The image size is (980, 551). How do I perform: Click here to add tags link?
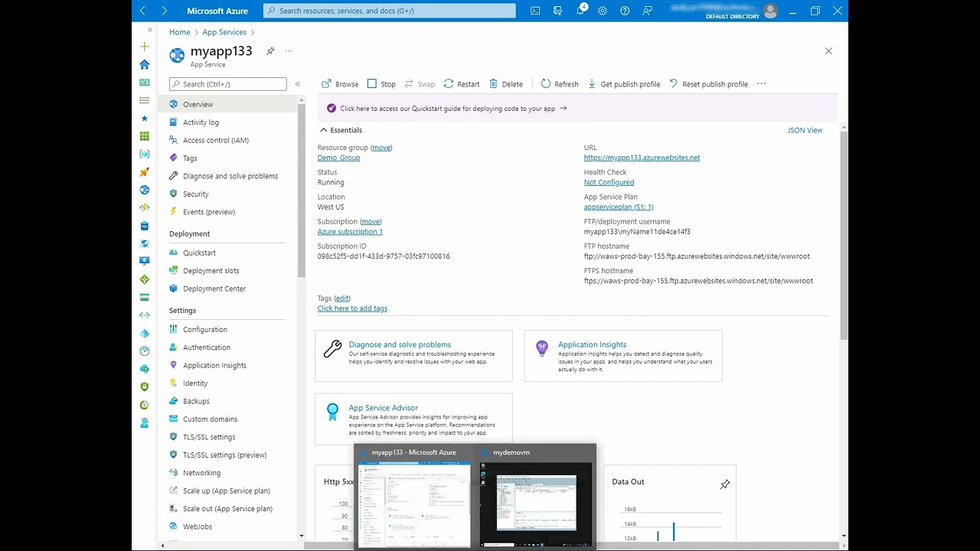coord(352,308)
